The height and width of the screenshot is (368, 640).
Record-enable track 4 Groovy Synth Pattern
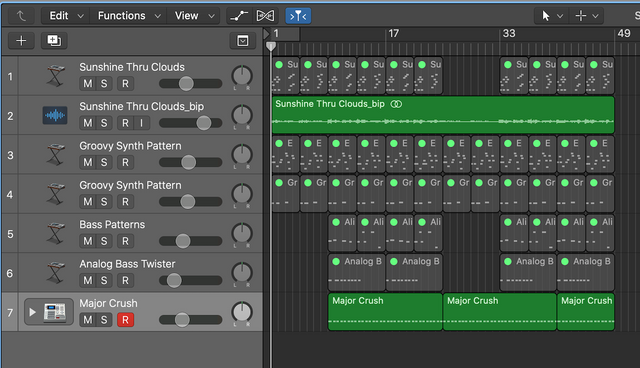(x=125, y=202)
